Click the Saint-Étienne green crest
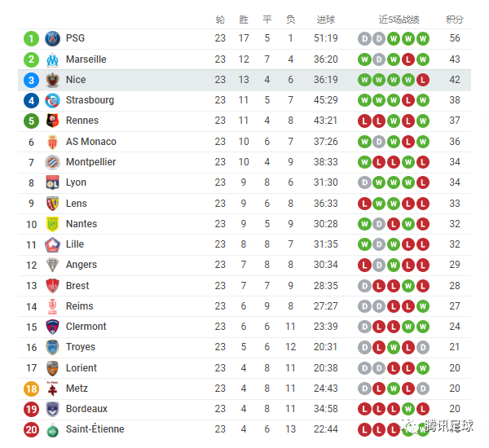489x448 pixels. click(x=52, y=430)
